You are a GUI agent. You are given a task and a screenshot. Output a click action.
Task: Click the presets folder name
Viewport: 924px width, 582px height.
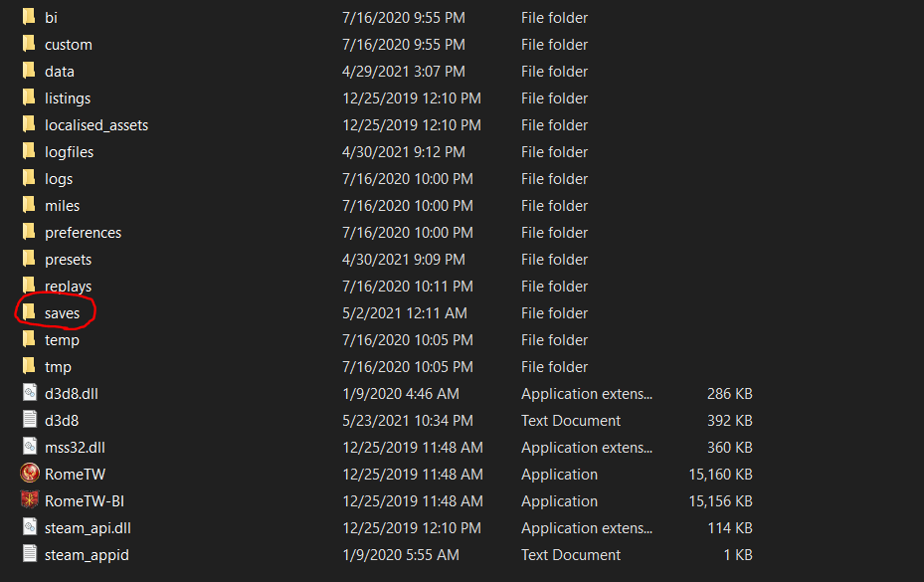68,260
